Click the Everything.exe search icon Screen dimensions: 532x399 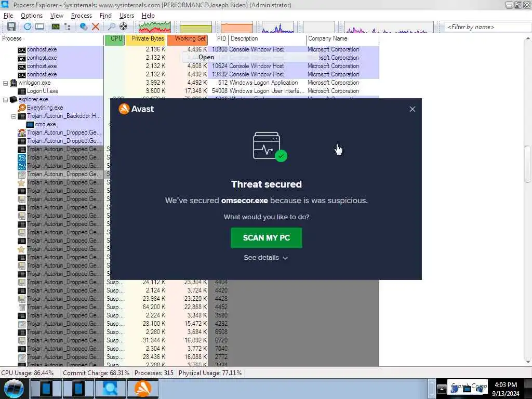[22, 108]
